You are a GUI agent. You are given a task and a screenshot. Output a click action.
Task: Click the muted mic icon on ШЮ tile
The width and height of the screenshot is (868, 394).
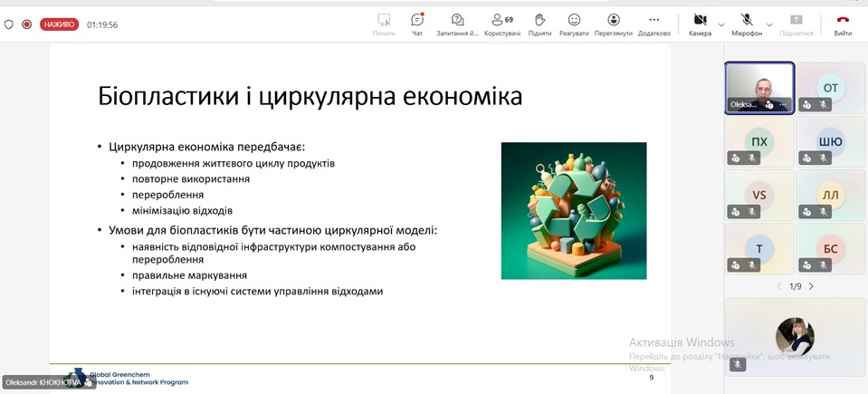point(823,158)
